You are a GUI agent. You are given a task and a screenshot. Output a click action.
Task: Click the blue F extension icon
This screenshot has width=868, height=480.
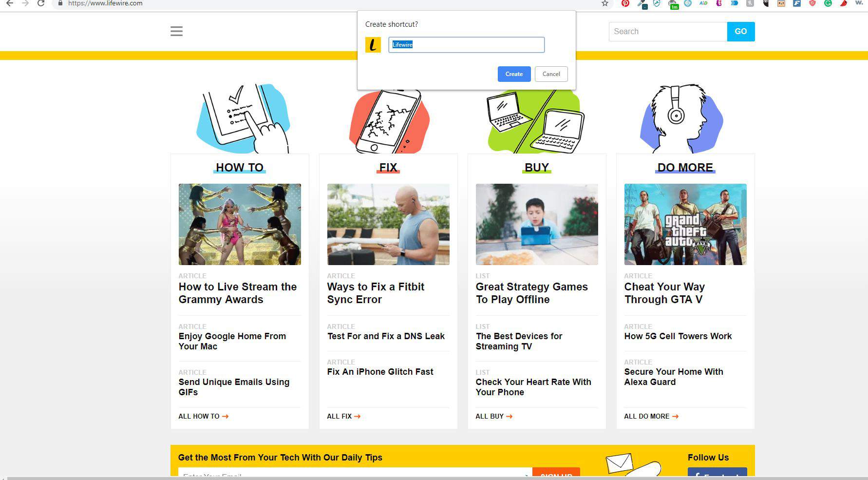(797, 3)
